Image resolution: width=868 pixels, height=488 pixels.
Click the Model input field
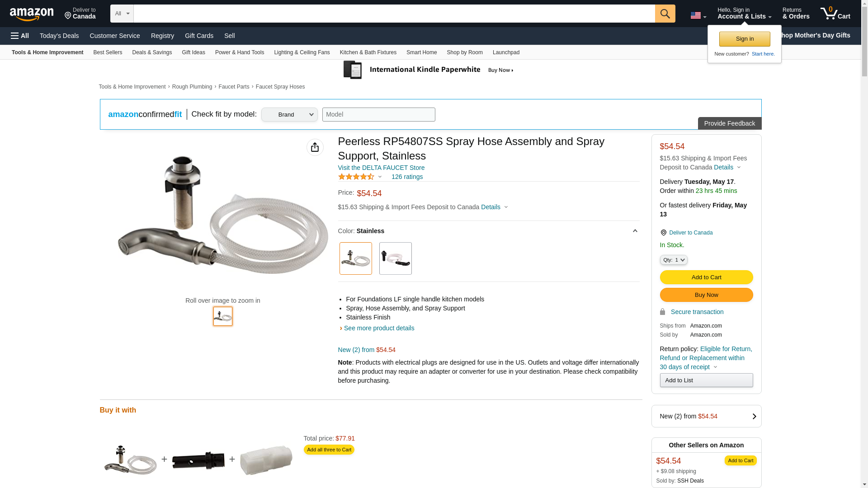(x=378, y=114)
